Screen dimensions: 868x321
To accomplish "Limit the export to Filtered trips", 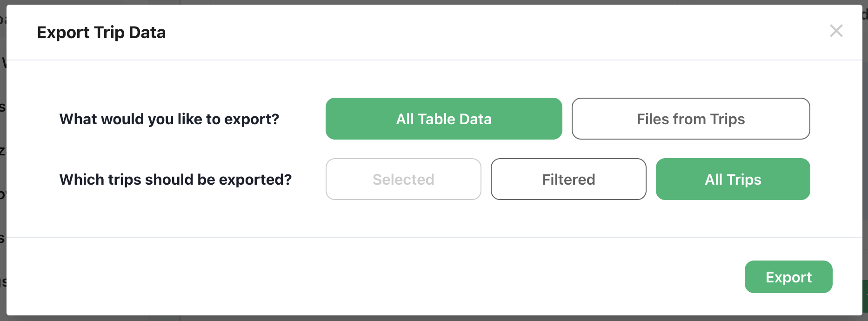I will pos(568,179).
